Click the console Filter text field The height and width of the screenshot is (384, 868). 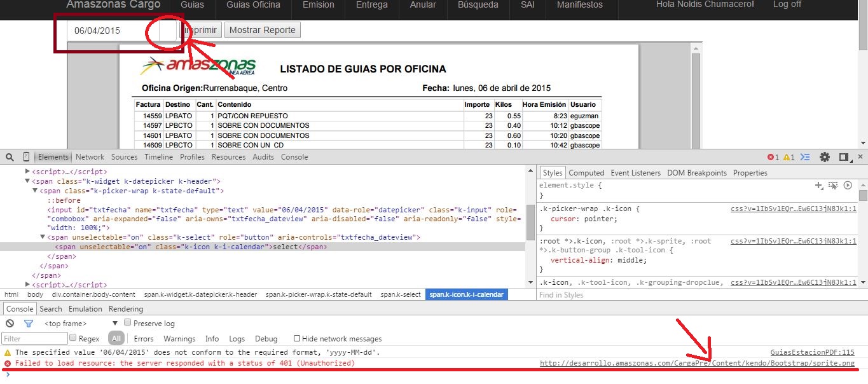coord(33,339)
